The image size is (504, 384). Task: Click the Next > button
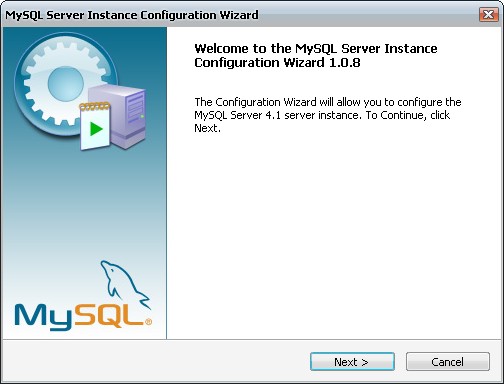(352, 362)
